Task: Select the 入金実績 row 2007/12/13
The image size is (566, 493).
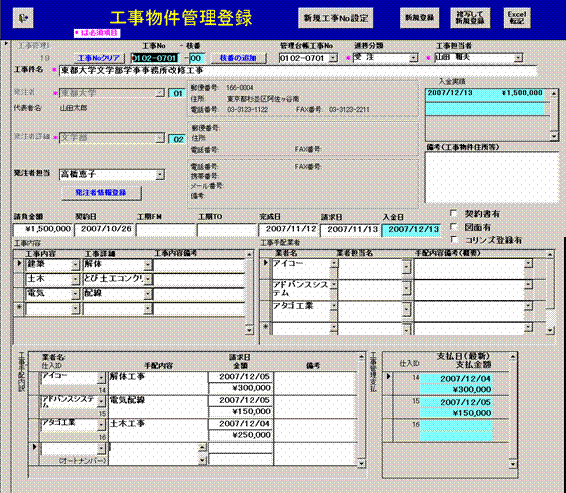Action: (x=485, y=93)
